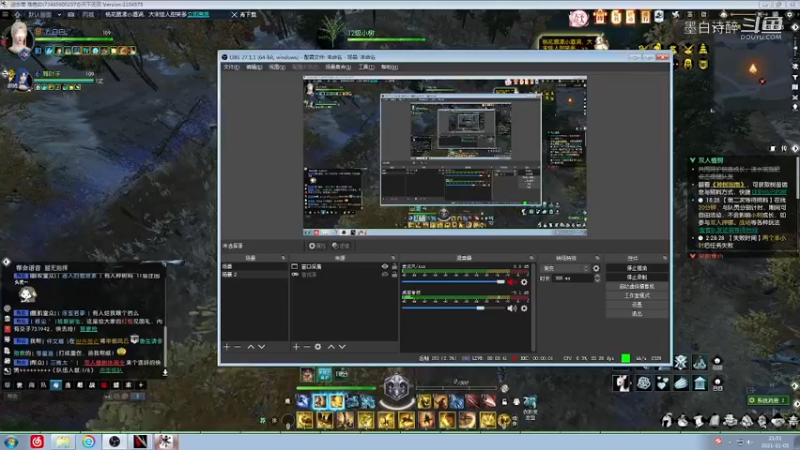Click the home building icon in game menu
Image resolution: width=800 pixels, height=450 pixels.
(699, 383)
